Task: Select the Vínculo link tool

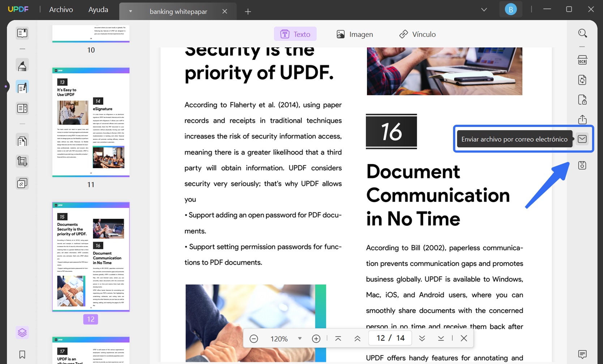Action: [x=417, y=34]
